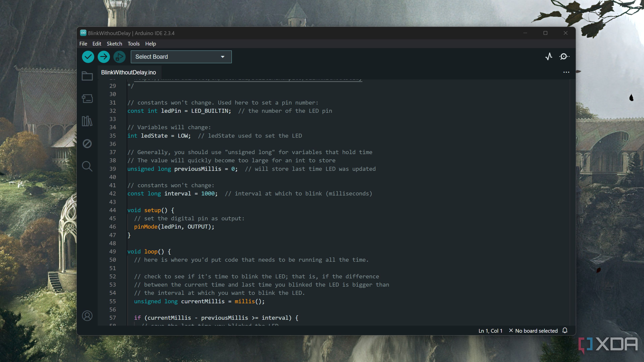Open the user account profile icon

tap(87, 316)
